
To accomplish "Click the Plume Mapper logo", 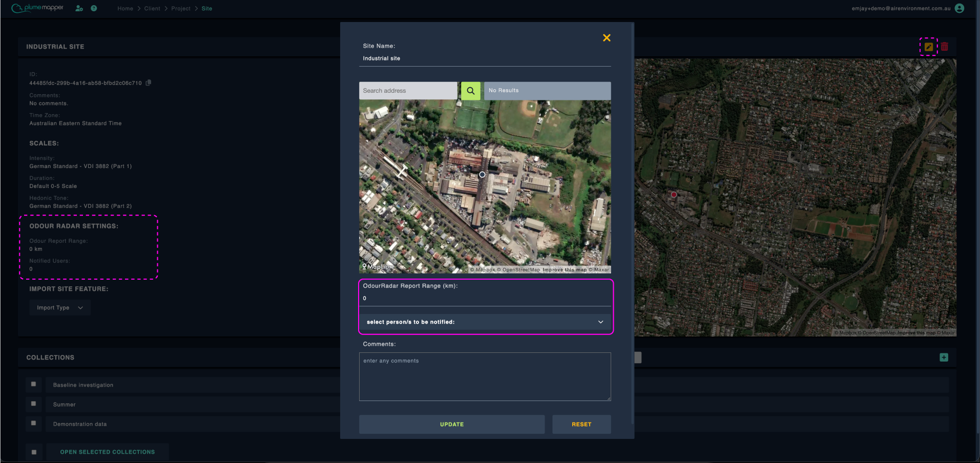I will [x=37, y=8].
